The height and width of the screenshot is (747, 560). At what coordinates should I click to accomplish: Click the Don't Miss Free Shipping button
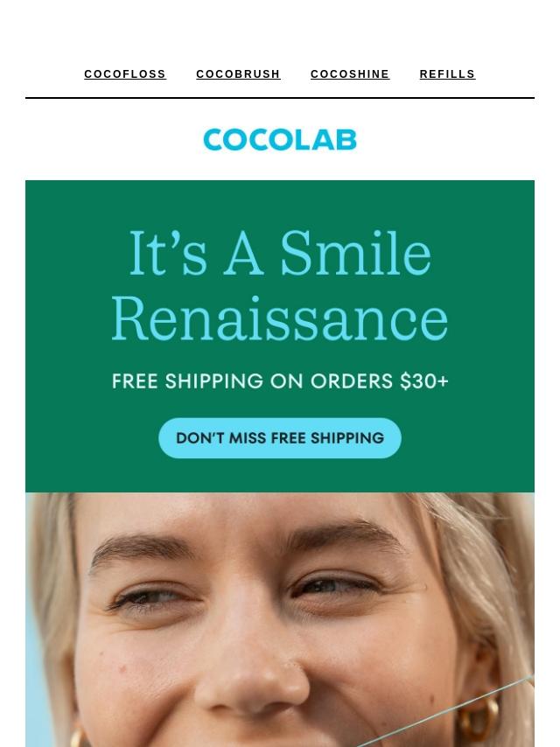tap(280, 438)
